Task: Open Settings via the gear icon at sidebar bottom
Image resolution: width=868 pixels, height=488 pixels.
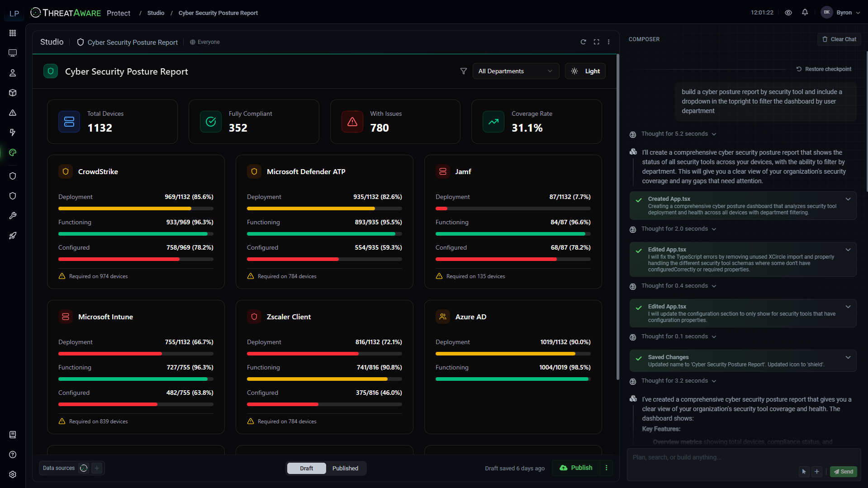Action: [x=13, y=474]
